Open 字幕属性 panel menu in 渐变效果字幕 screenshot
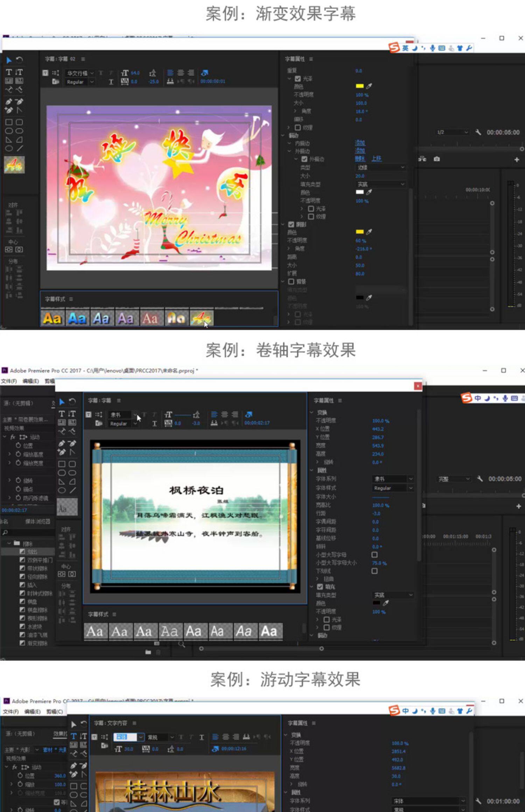The image size is (525, 812). point(311,59)
